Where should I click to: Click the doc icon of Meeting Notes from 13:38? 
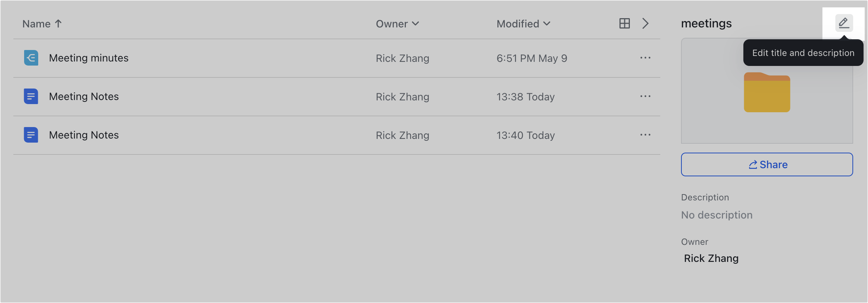[31, 96]
